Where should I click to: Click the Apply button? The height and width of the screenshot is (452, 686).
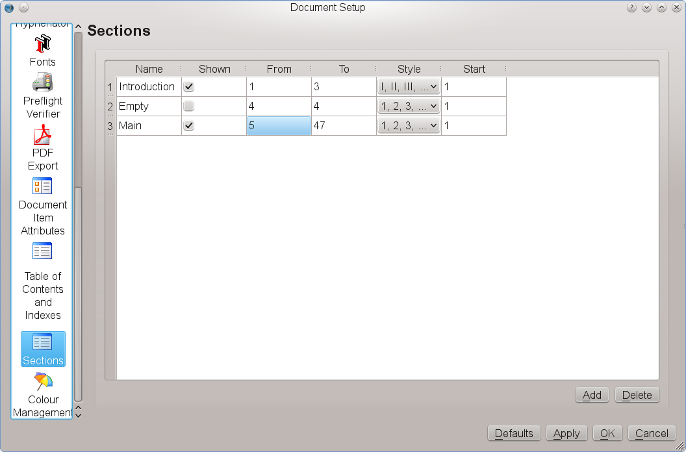(567, 433)
